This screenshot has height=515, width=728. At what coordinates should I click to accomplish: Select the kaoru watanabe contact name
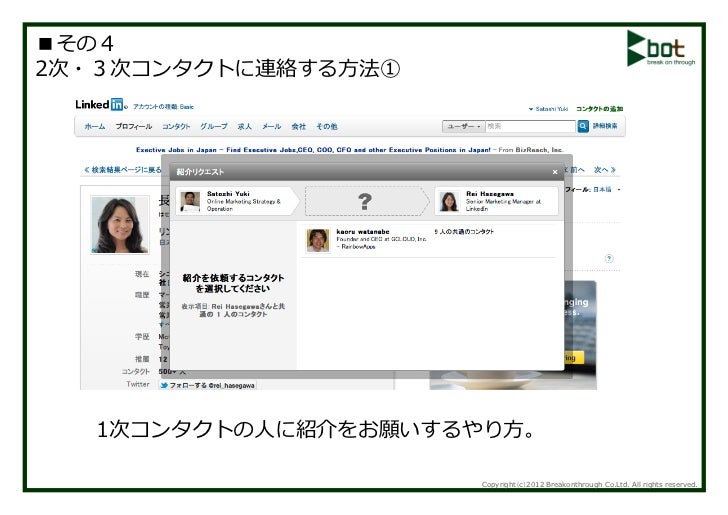(363, 232)
